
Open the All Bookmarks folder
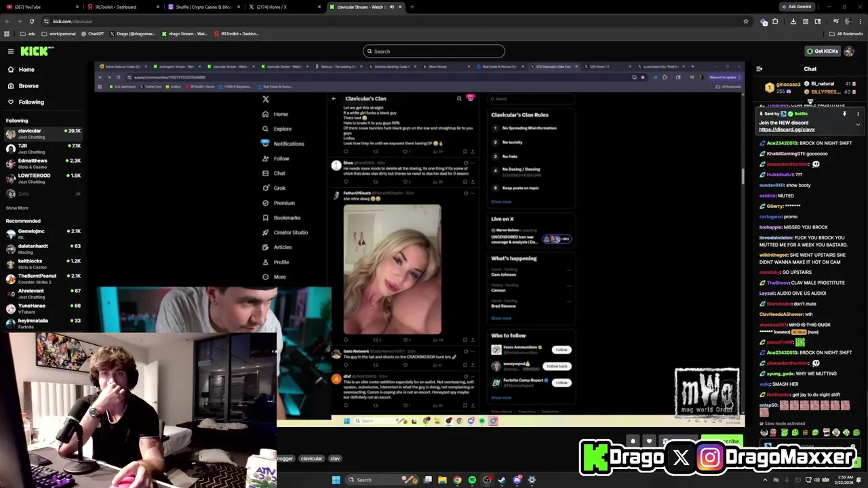point(846,33)
